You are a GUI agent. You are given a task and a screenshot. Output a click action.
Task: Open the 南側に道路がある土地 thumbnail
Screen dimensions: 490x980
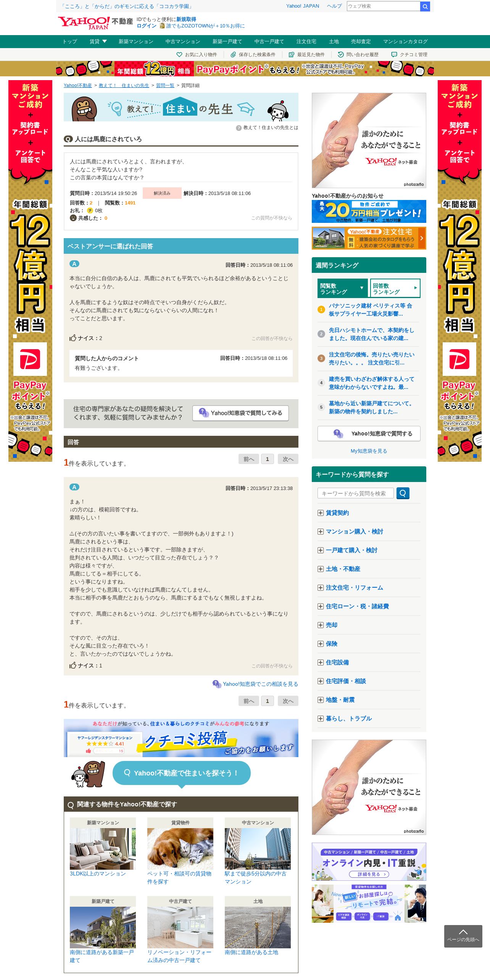[258, 927]
